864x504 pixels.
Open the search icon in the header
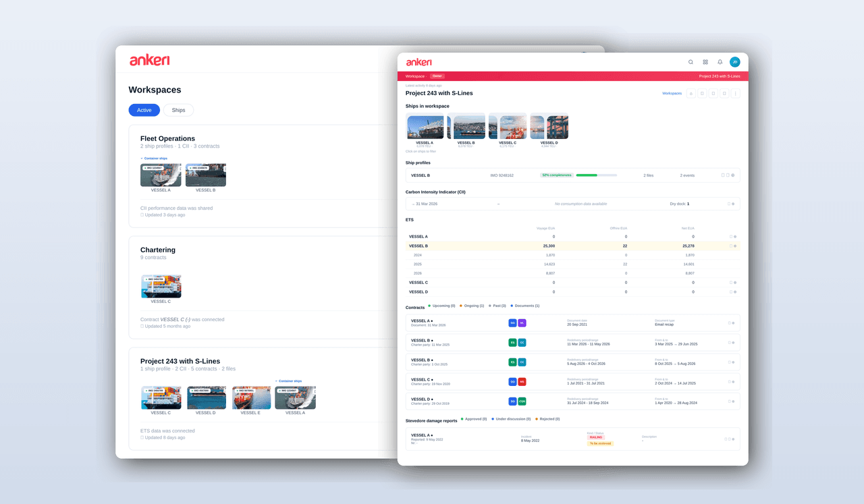point(691,61)
